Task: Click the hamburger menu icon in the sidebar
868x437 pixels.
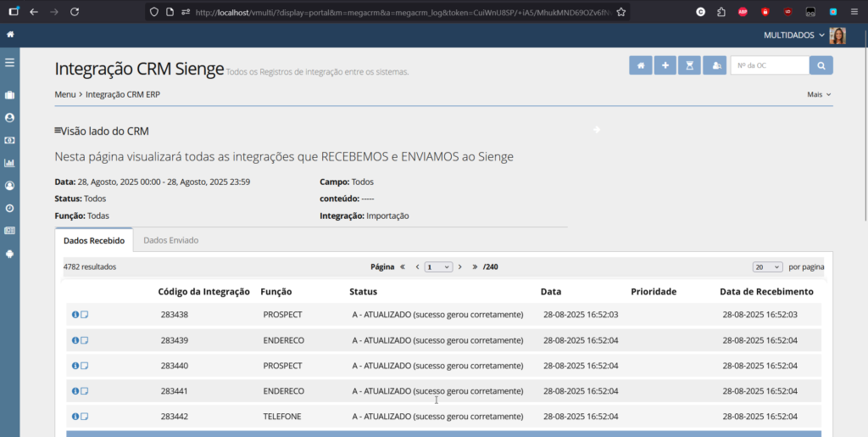Action: click(9, 63)
